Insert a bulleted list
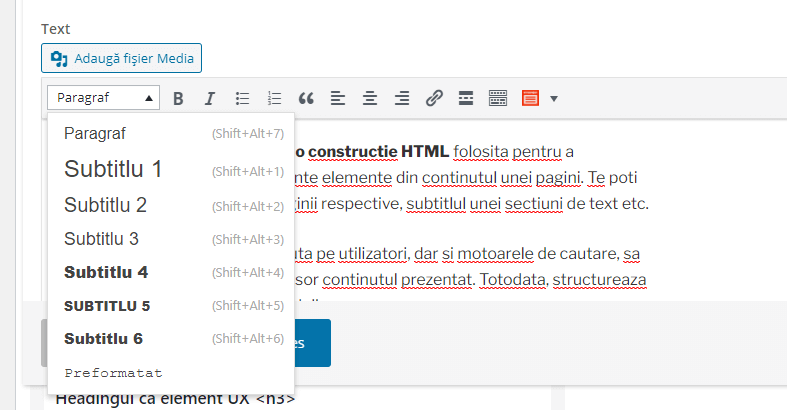Viewport: 787px width, 410px height. [242, 98]
